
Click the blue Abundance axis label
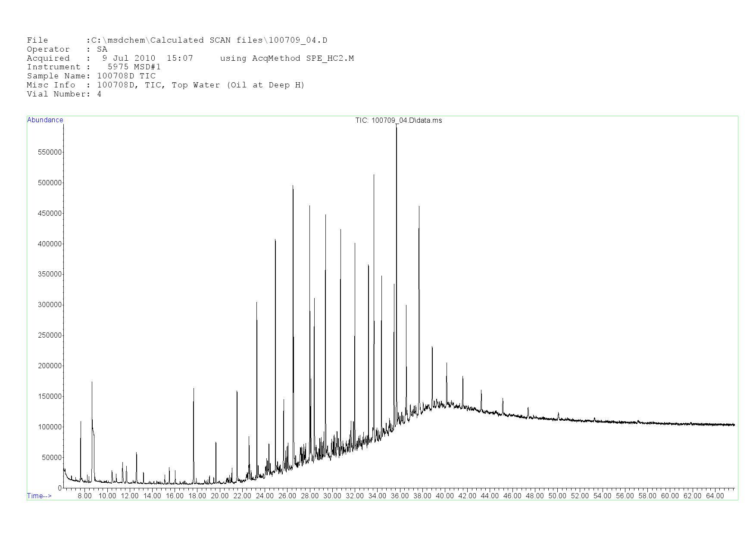[x=45, y=120]
